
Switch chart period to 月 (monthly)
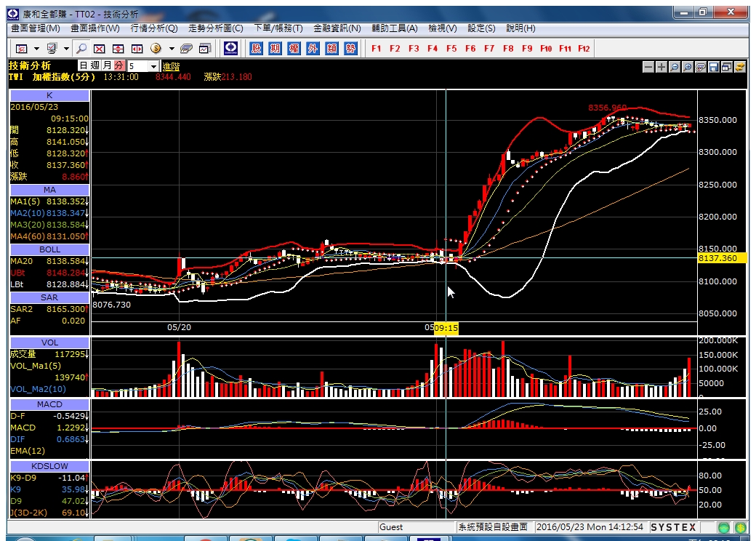click(107, 65)
